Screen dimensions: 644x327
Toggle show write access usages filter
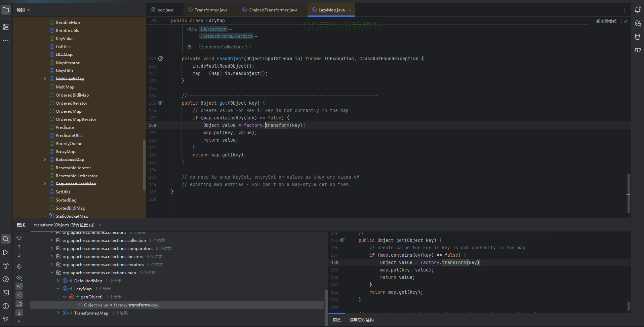19,295
